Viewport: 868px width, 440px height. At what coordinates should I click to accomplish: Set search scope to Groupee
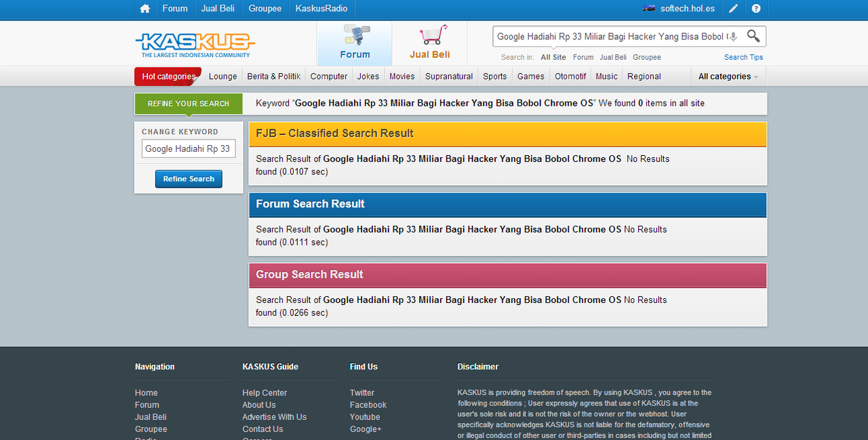647,58
